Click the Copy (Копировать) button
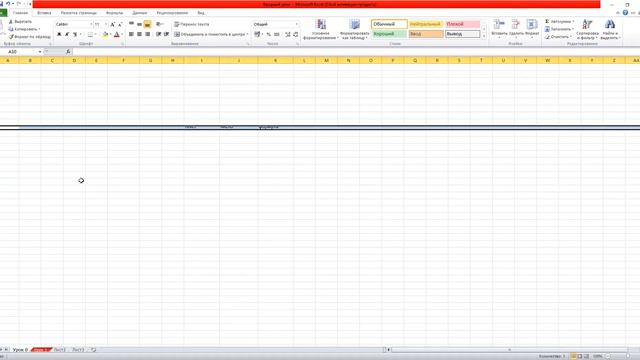The width and height of the screenshot is (640, 360). tap(24, 29)
